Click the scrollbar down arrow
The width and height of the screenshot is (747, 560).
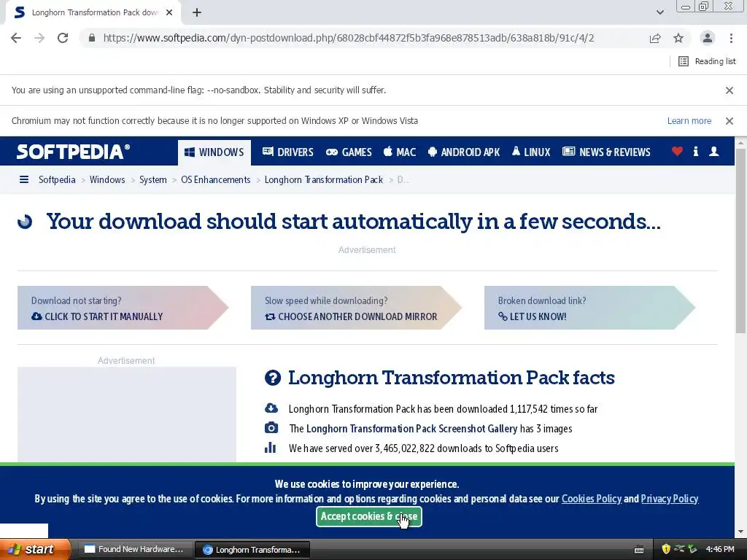(x=740, y=532)
